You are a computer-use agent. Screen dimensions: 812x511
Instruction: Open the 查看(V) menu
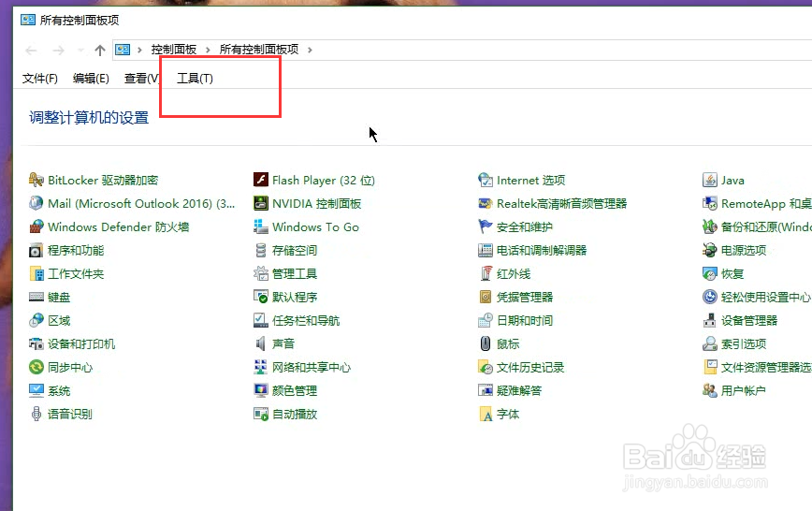coord(142,79)
